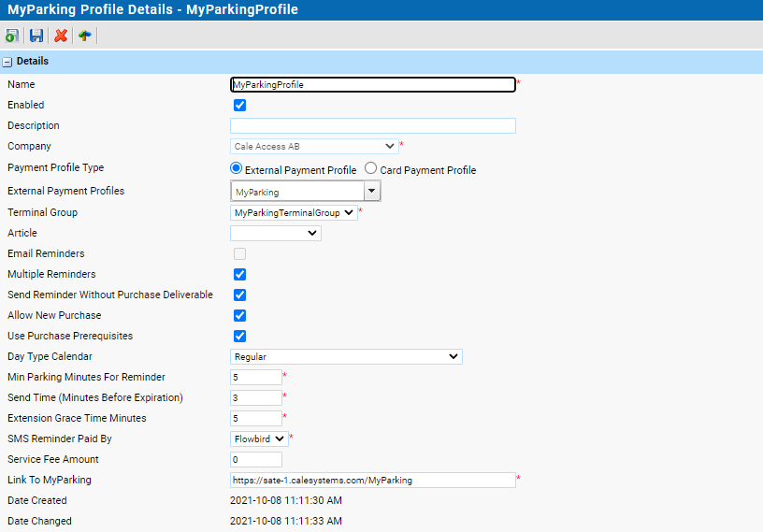Open the Article dropdown

pos(276,233)
